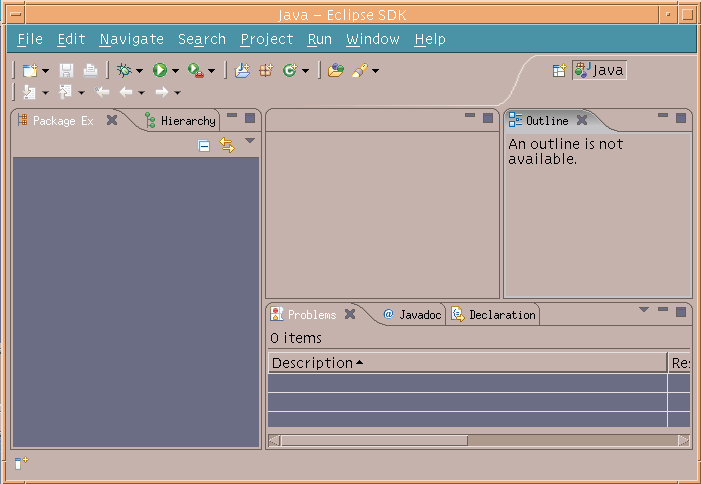Switch to the Javadoc tab
Image resolution: width=701 pixels, height=484 pixels.
point(412,315)
